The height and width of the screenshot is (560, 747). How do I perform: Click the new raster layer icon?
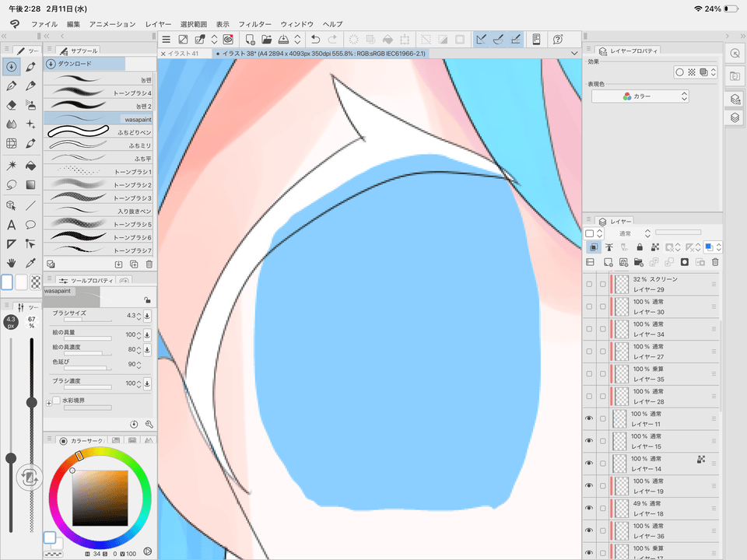coord(608,262)
